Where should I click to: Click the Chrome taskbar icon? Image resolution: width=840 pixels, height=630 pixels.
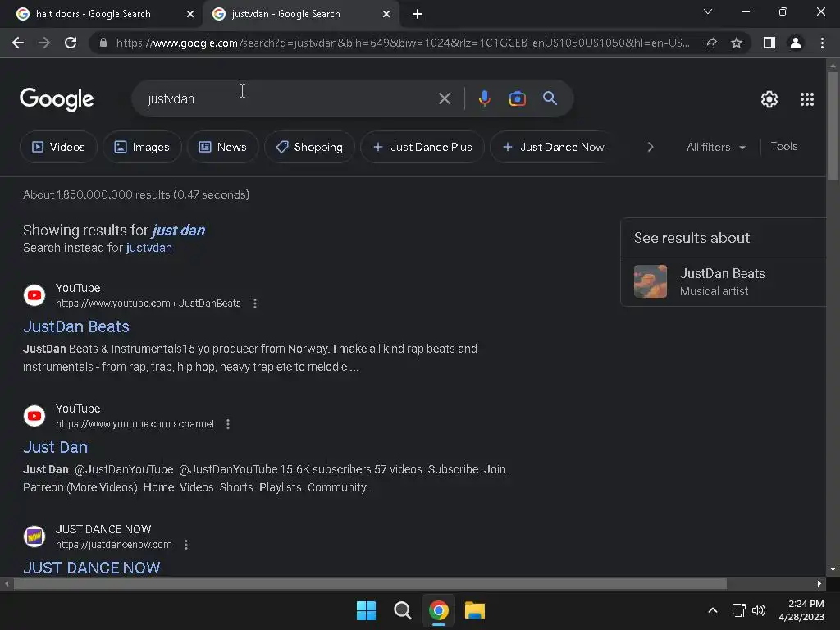pyautogui.click(x=438, y=610)
